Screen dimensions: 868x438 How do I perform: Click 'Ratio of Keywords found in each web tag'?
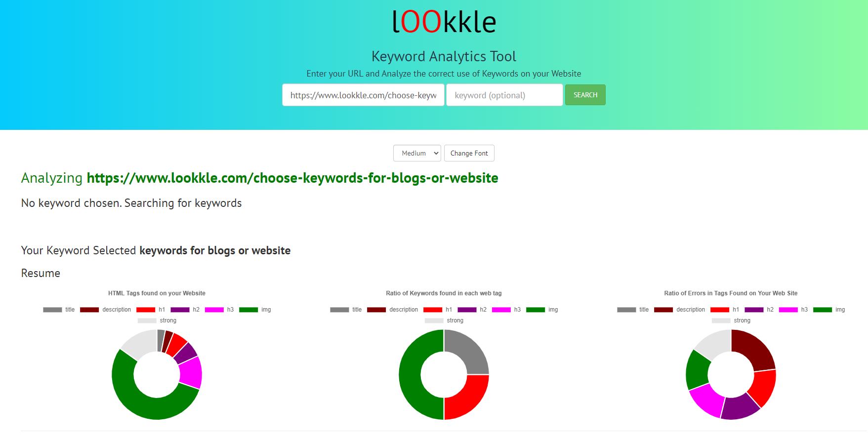(444, 293)
